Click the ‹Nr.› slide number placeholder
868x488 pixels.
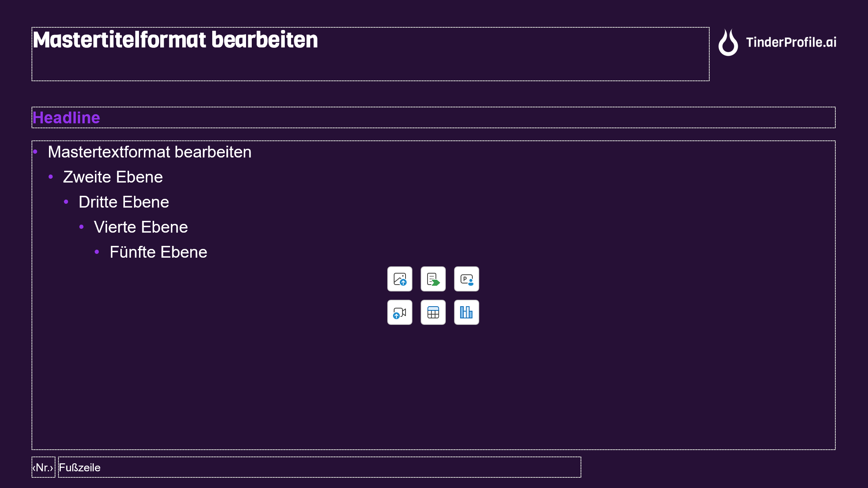point(43,467)
